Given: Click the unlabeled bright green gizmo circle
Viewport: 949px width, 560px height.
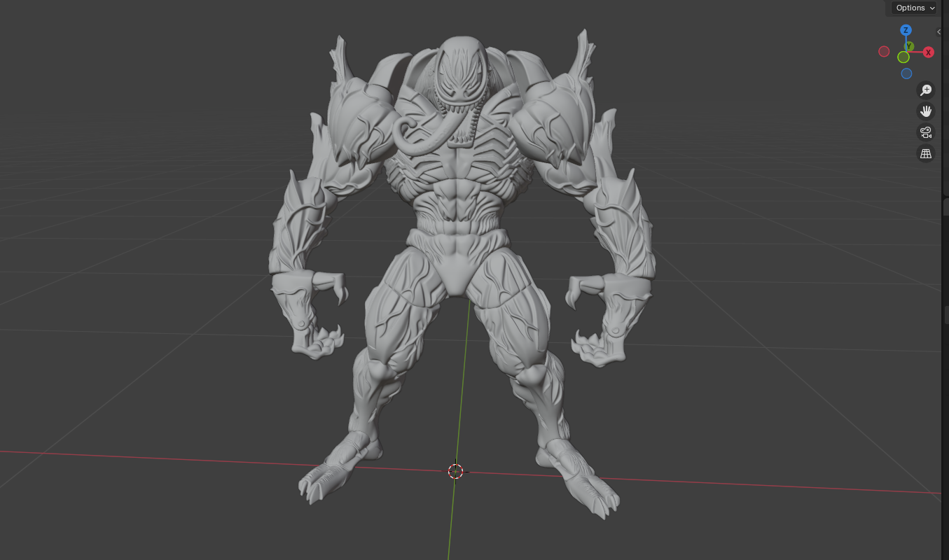Looking at the screenshot, I should click(903, 57).
